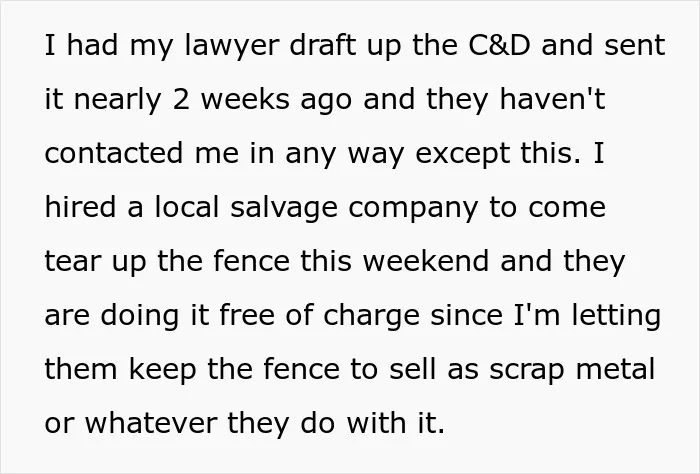The image size is (700, 474).
Task: Click the word "hired" in the paragraph
Action: [x=80, y=207]
